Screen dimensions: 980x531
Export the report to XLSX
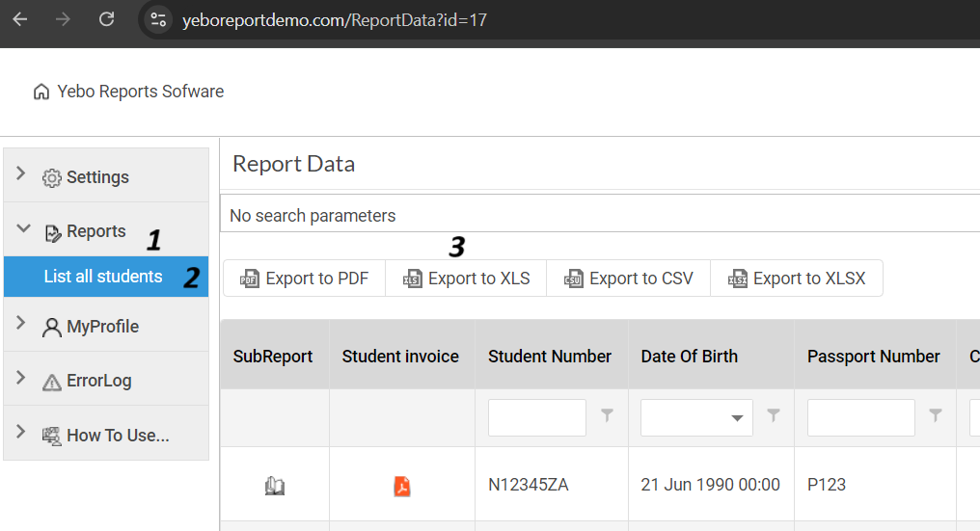[x=797, y=278]
